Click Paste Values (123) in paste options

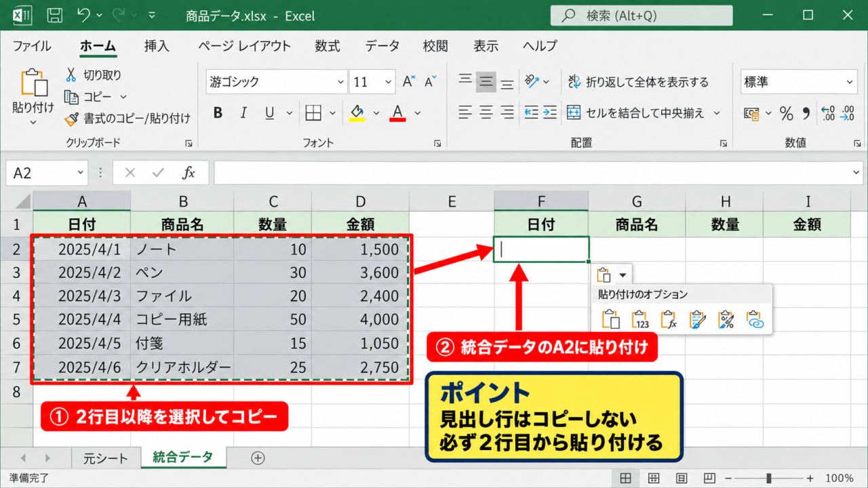[x=640, y=319]
